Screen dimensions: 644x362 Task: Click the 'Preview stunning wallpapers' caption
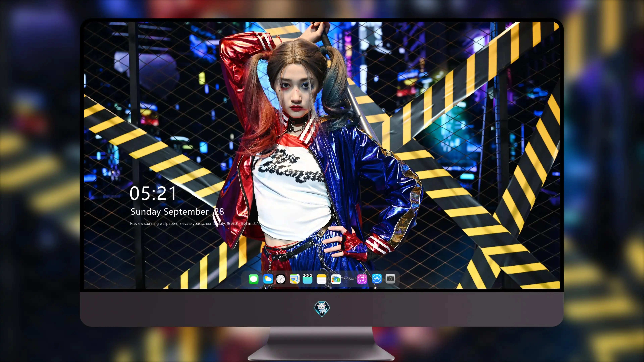click(x=195, y=223)
